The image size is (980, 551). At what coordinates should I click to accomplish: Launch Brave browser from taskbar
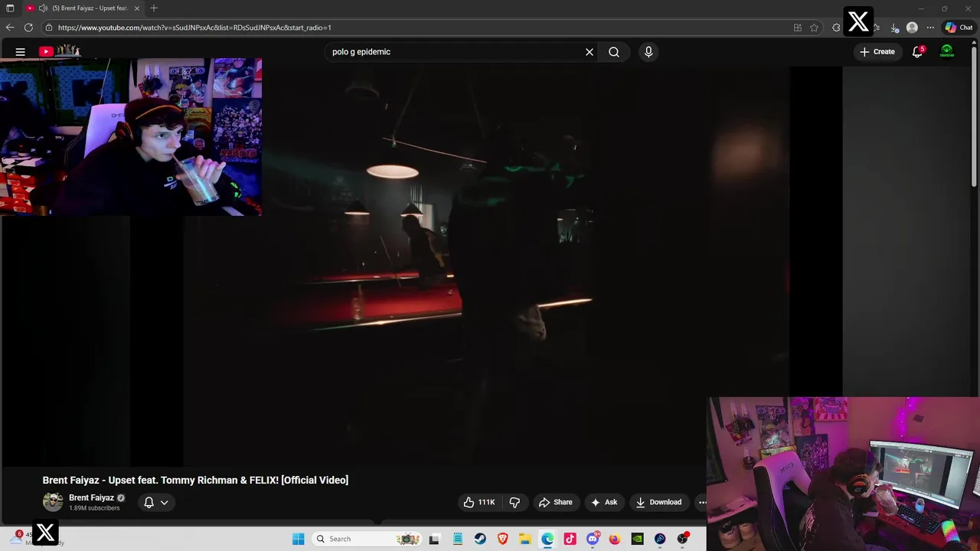[x=502, y=539]
